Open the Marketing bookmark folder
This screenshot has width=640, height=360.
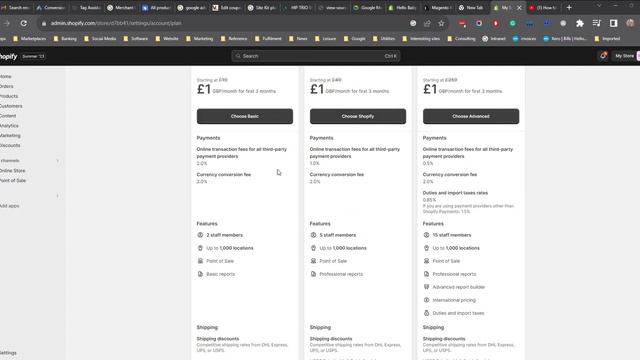pyautogui.click(x=199, y=38)
